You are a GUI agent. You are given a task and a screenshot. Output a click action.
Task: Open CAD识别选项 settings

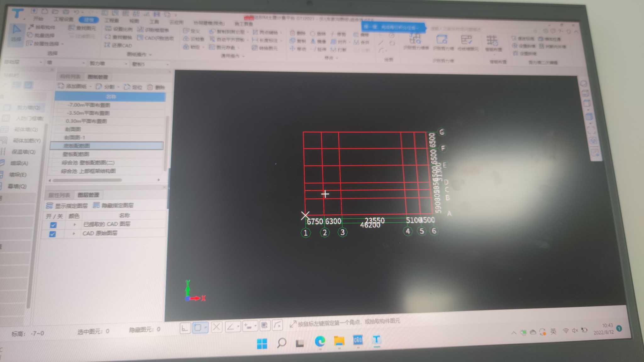point(155,38)
